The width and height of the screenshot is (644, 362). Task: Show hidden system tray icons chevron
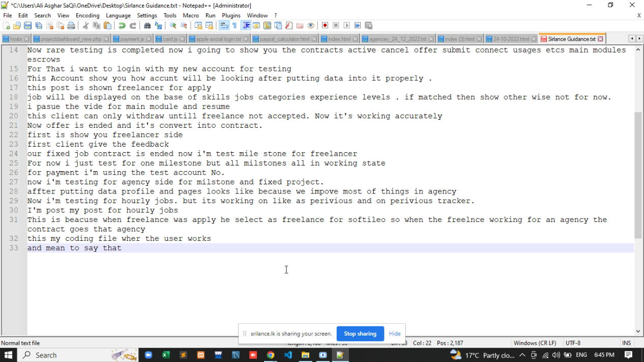pos(522,355)
